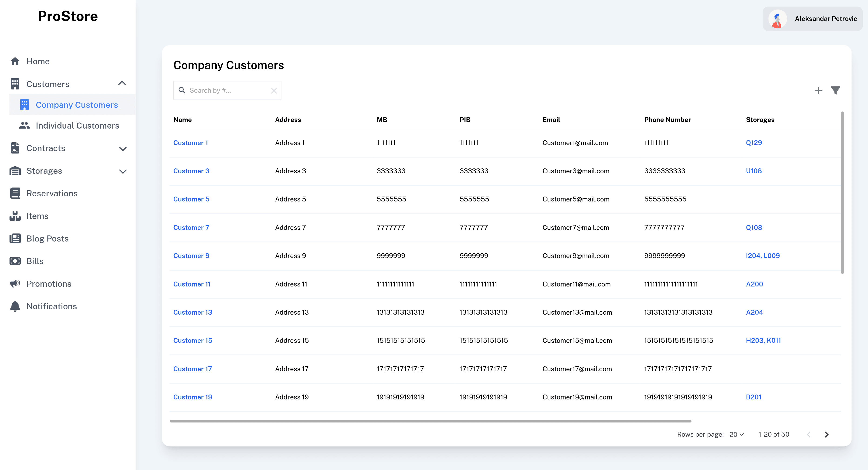The height and width of the screenshot is (470, 868).
Task: Open storage link Q129
Action: (754, 143)
